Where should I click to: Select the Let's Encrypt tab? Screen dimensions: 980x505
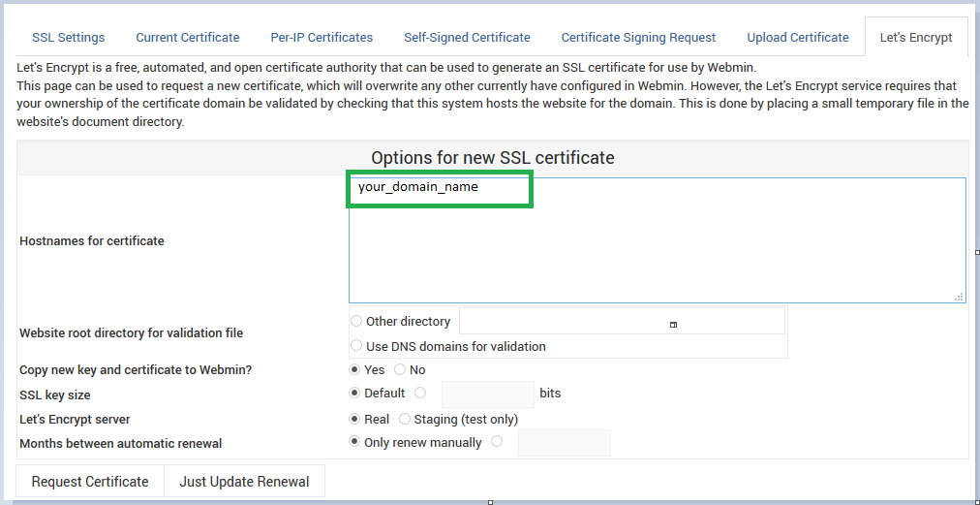point(916,38)
